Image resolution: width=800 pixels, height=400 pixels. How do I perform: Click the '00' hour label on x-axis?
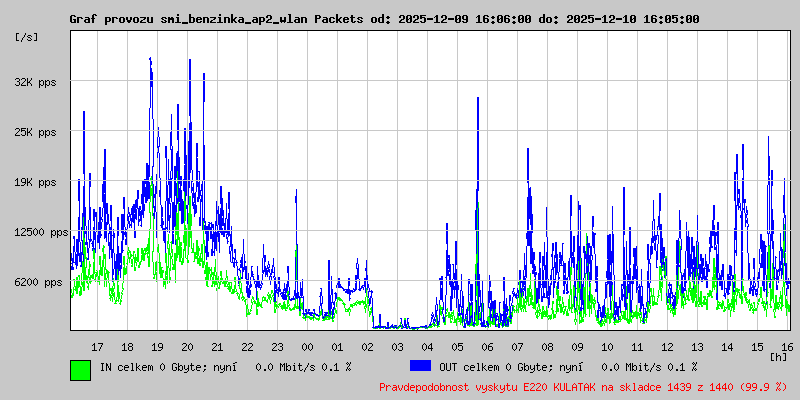point(307,347)
